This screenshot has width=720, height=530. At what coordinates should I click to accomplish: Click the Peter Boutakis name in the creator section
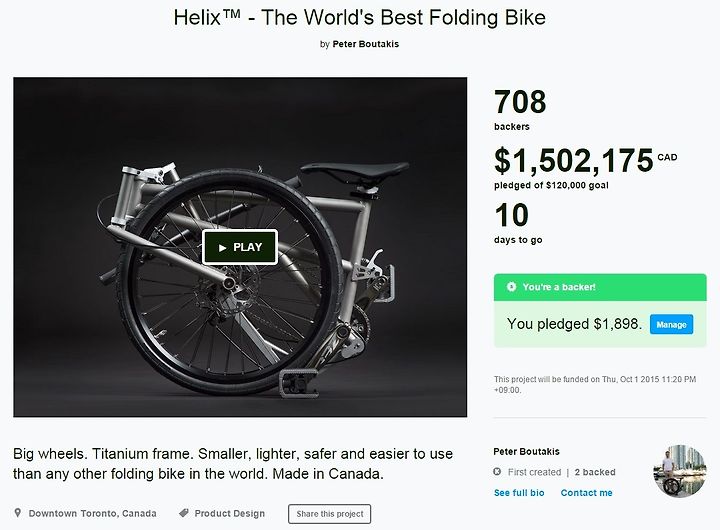tap(526, 451)
